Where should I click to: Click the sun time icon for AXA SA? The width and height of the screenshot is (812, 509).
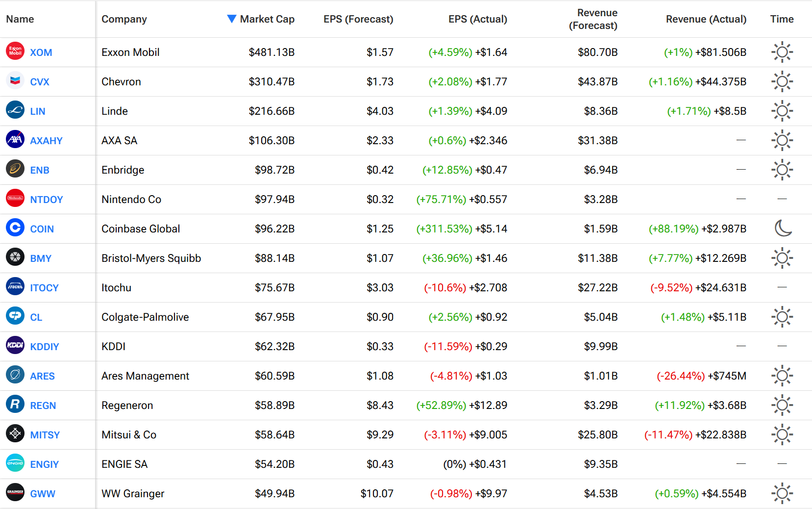pyautogui.click(x=782, y=140)
